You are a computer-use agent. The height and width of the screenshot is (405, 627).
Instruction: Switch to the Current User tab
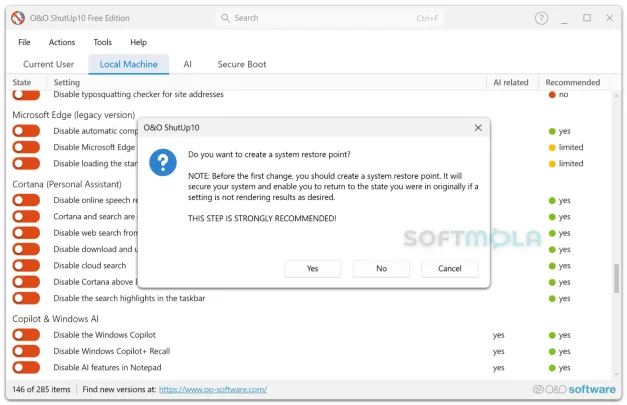pos(48,64)
